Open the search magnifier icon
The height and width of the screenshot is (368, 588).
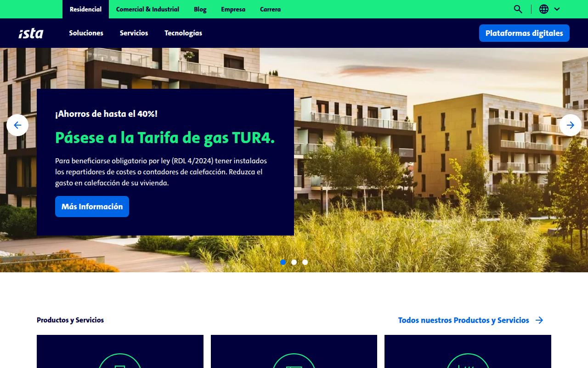(x=518, y=9)
